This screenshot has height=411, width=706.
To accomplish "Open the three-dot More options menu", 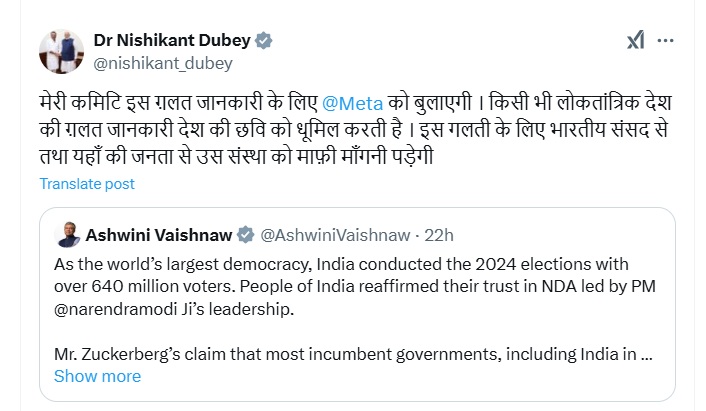I will coord(666,40).
